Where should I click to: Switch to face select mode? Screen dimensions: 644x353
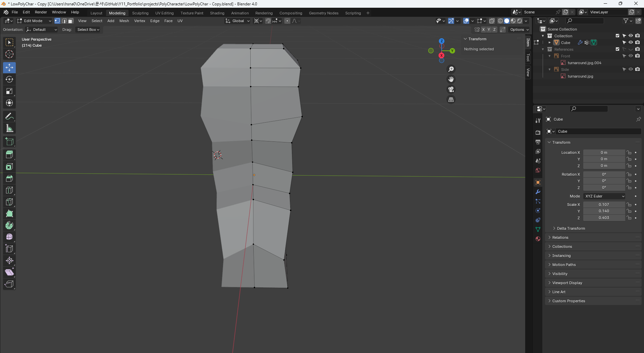[x=71, y=21]
